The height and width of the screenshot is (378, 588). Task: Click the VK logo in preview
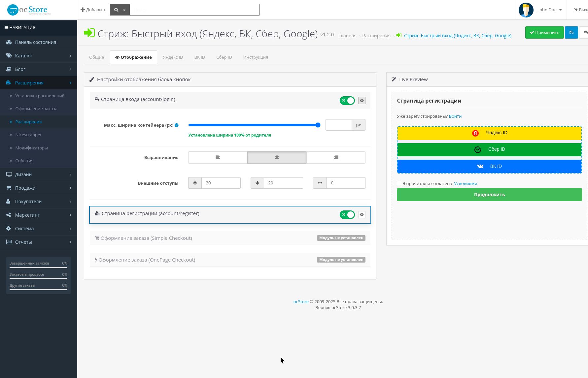pyautogui.click(x=480, y=166)
